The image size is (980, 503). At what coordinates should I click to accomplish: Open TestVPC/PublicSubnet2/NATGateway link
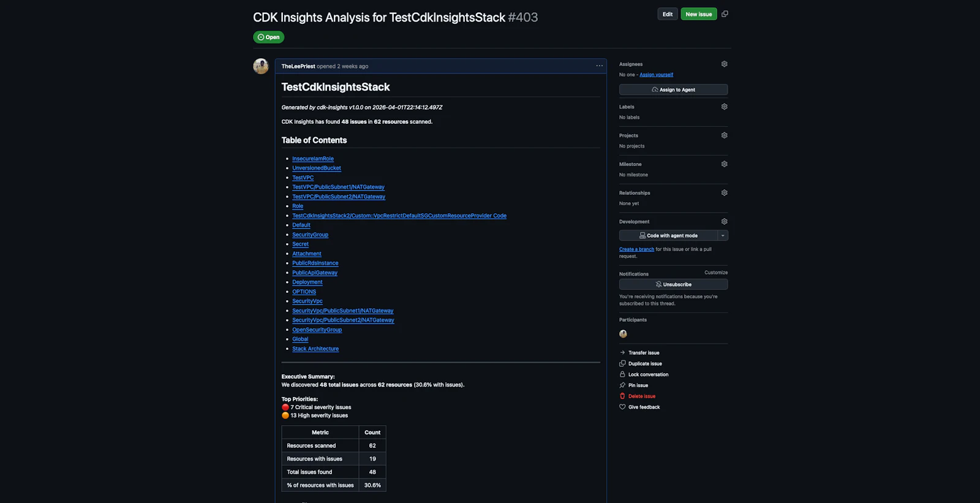(339, 197)
